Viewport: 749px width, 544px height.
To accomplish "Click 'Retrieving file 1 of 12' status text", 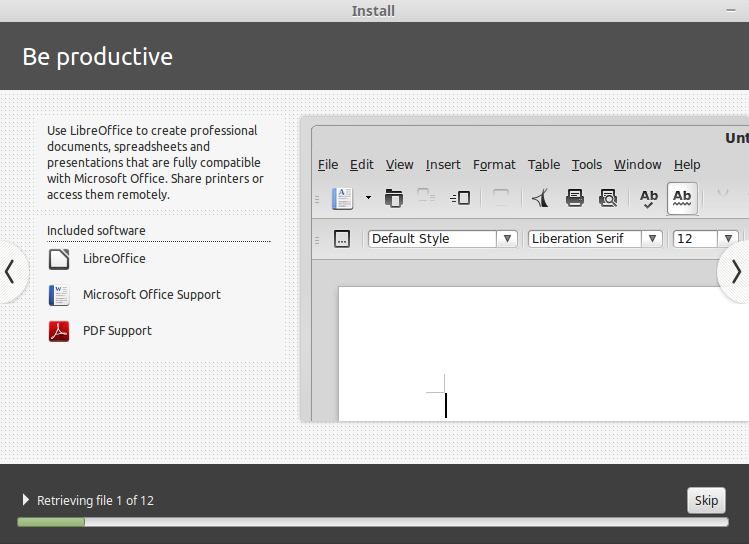I will tap(96, 501).
